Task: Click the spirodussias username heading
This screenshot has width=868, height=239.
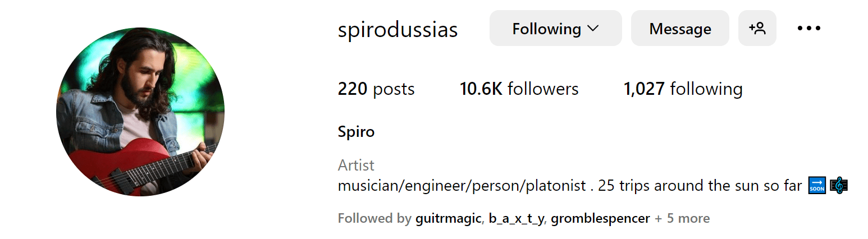Action: pos(398,29)
